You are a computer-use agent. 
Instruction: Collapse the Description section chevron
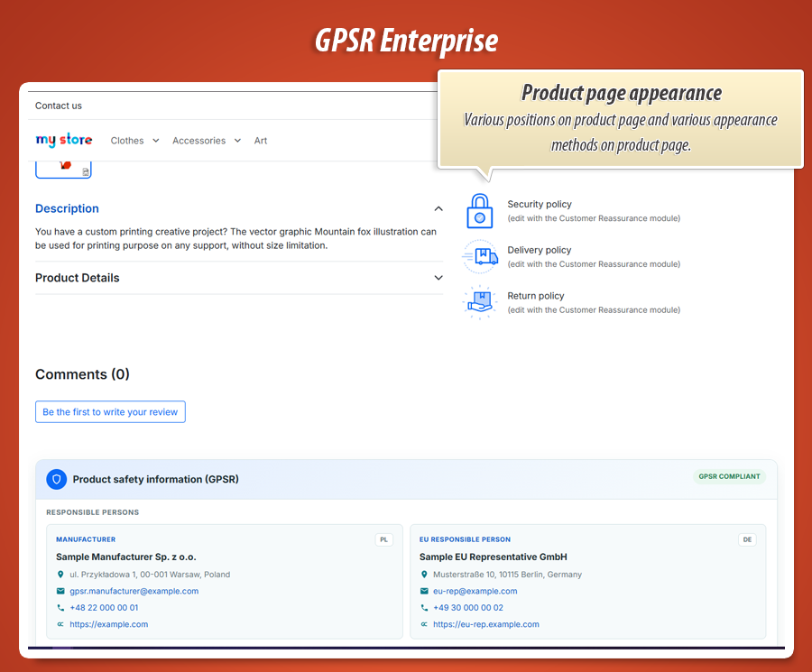pyautogui.click(x=438, y=208)
